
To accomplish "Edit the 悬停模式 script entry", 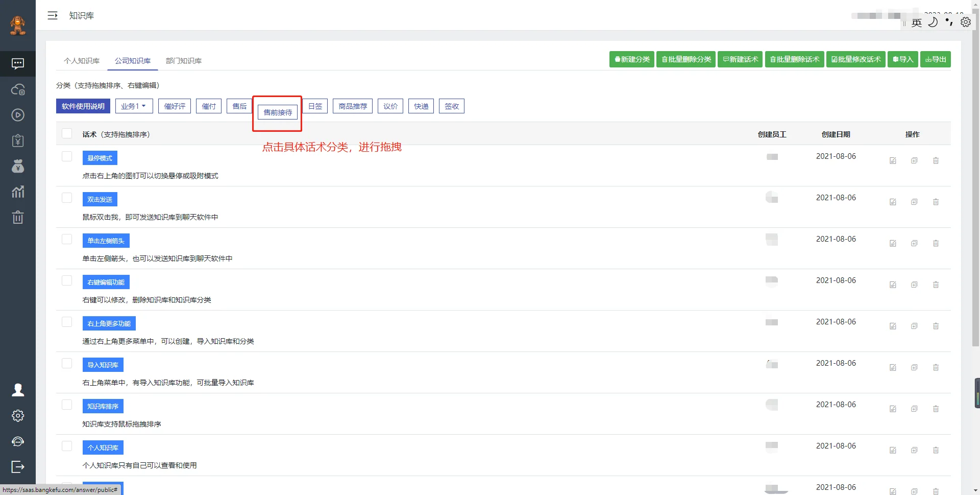I will pos(893,160).
